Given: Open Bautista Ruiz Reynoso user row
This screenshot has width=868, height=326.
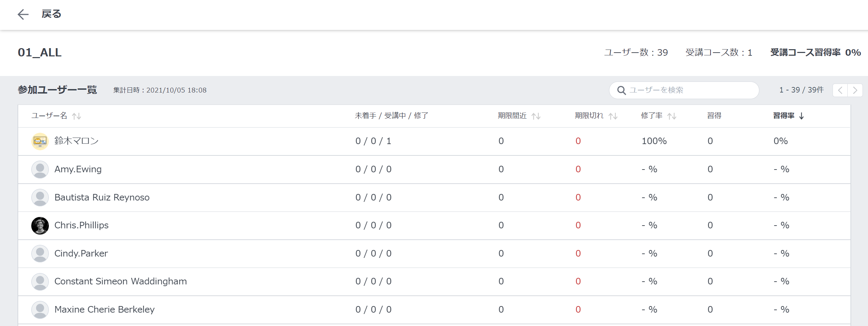Looking at the screenshot, I should tap(102, 197).
